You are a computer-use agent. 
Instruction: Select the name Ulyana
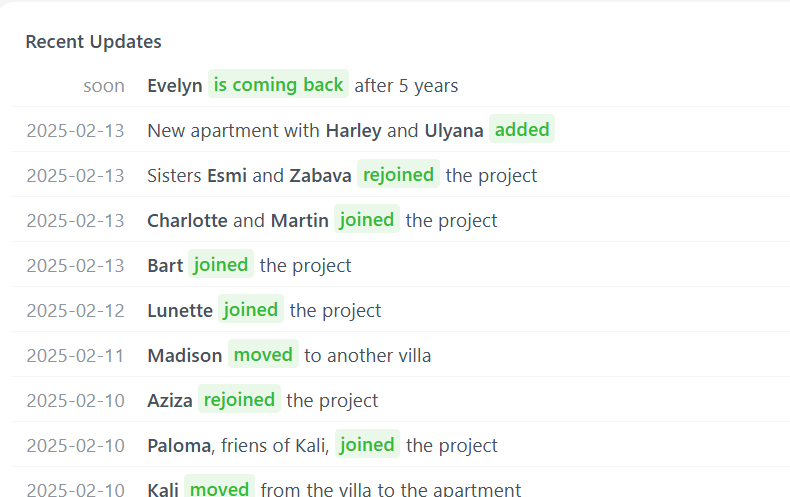tap(454, 131)
